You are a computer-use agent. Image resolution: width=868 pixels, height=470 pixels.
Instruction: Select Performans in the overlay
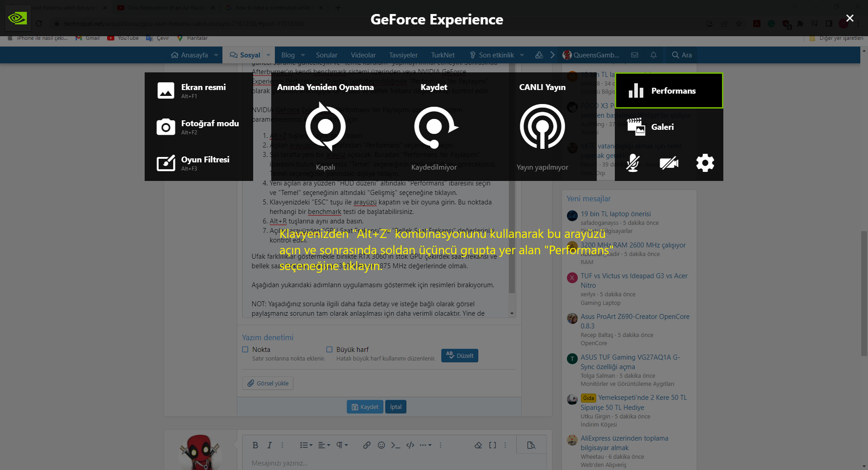[x=669, y=90]
